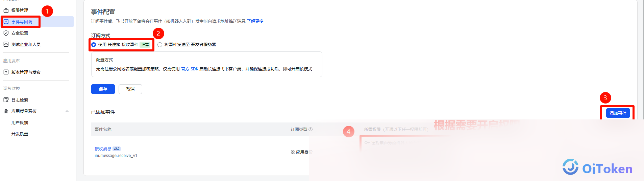Click the im.message.receive_v1 event identifier
This screenshot has width=644, height=181.
[x=116, y=156]
